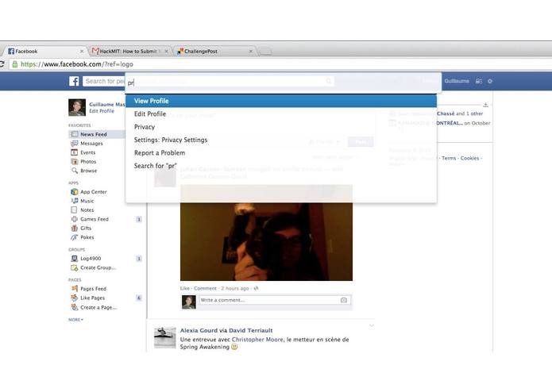Open the Christopher Moore link

click(257, 340)
